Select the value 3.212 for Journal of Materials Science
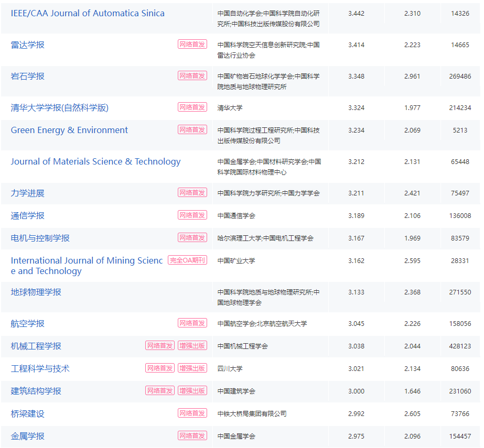The image size is (484, 448). click(x=356, y=162)
